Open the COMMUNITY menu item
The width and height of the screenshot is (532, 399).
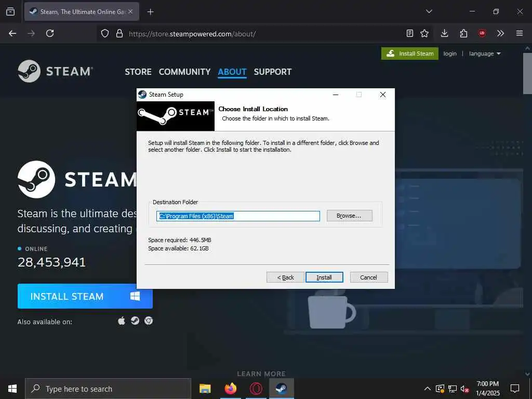[x=184, y=72]
